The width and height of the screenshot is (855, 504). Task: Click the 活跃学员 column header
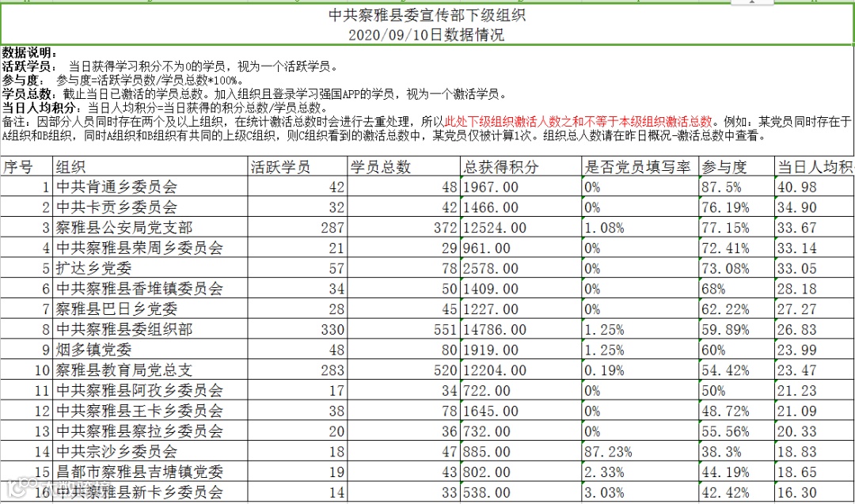[x=298, y=167]
